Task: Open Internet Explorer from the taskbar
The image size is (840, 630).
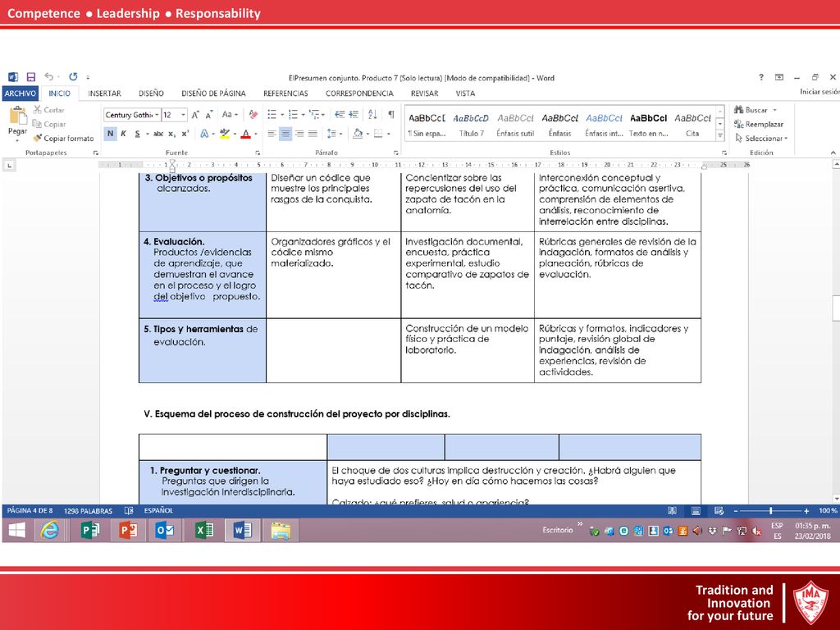Action: (x=50, y=531)
